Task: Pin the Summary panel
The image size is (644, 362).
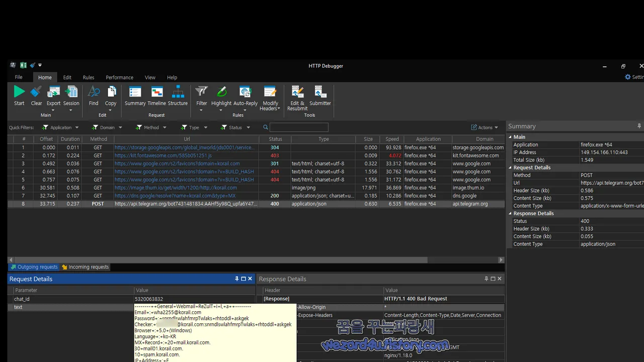Action: coord(639,126)
